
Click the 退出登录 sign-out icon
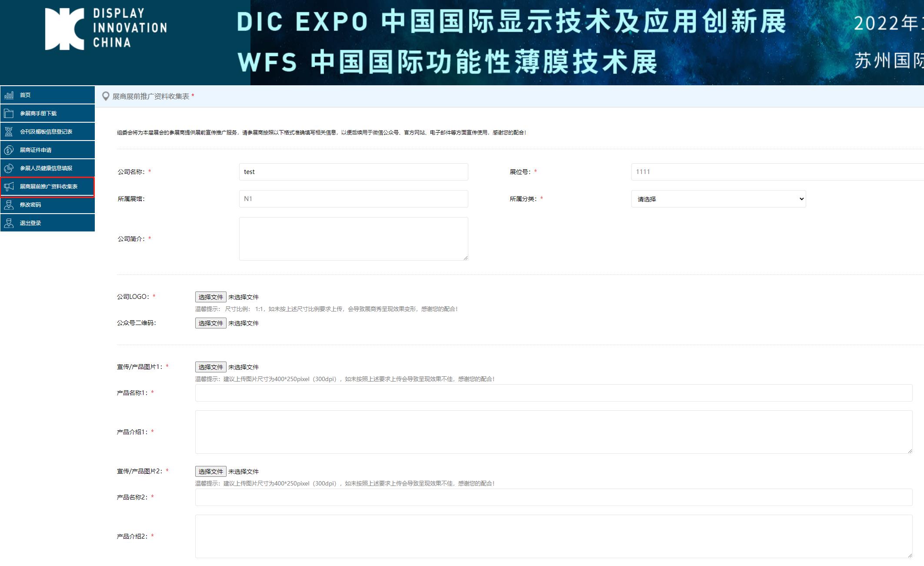[9, 223]
